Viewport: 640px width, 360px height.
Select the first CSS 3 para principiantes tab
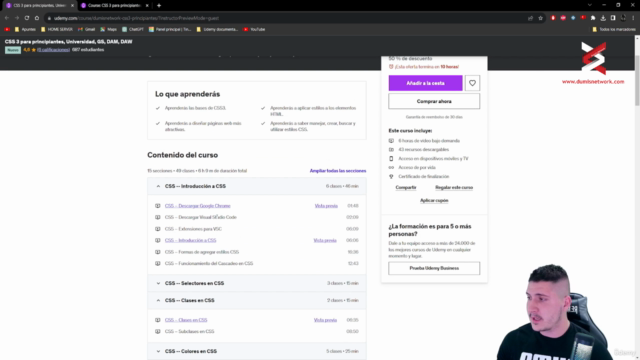(x=40, y=5)
